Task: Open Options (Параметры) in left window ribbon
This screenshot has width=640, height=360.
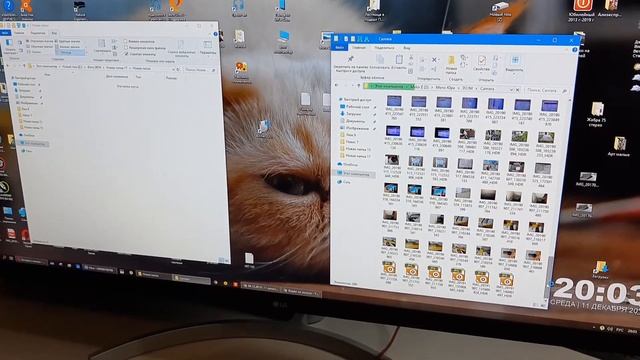Action: (x=208, y=47)
